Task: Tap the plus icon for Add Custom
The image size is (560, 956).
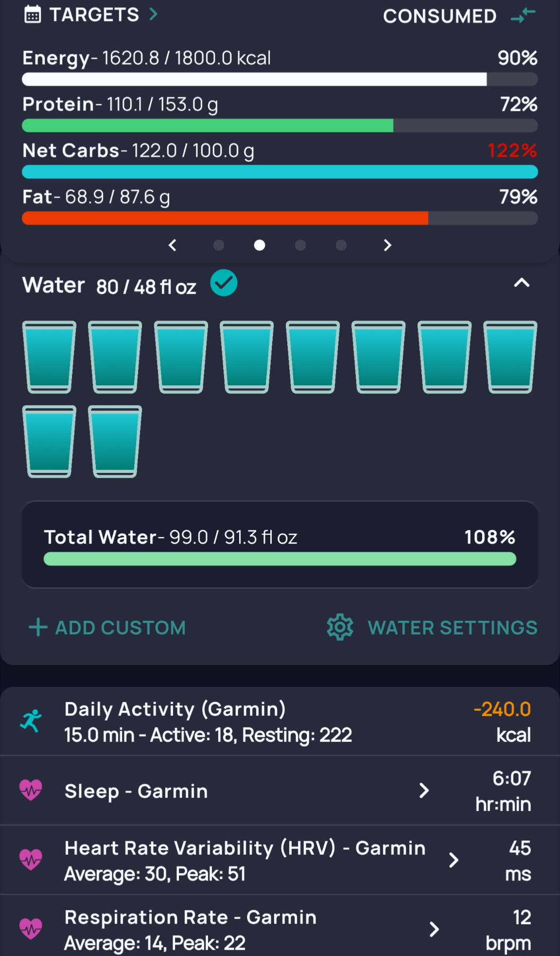Action: [38, 627]
